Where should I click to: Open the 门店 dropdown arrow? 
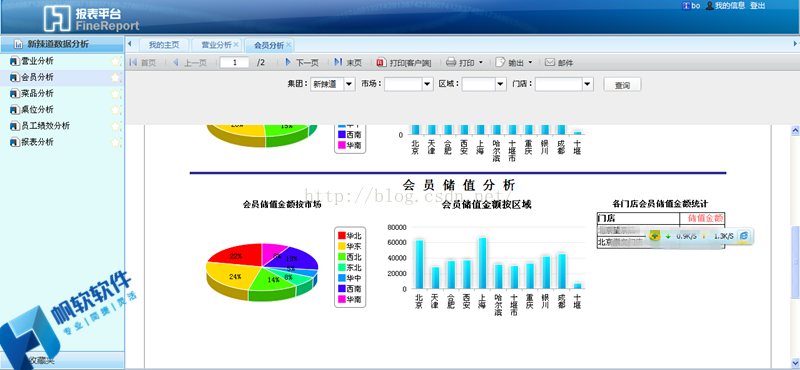[x=588, y=84]
